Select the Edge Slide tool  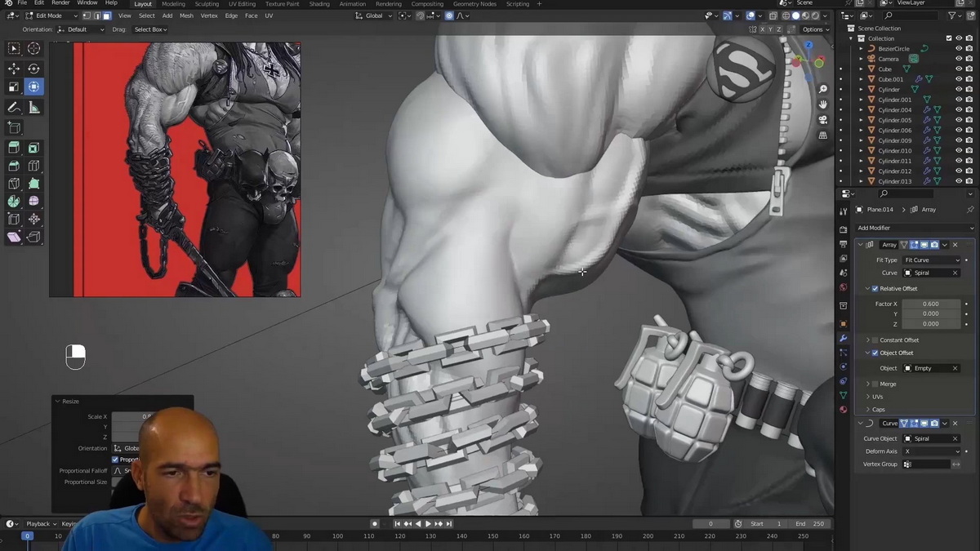(x=14, y=219)
